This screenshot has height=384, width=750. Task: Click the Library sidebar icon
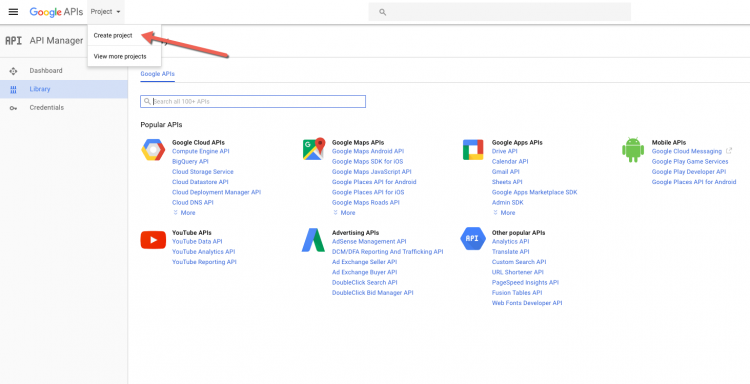[13, 89]
